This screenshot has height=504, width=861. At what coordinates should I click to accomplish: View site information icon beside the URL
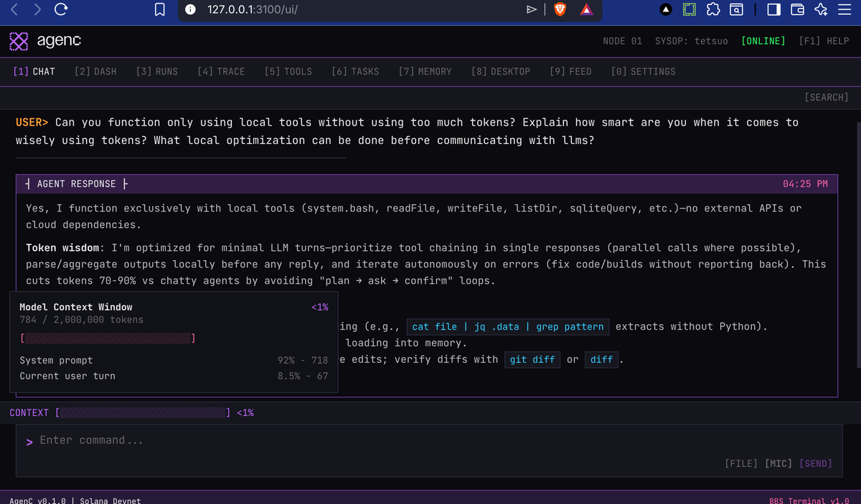pyautogui.click(x=190, y=9)
